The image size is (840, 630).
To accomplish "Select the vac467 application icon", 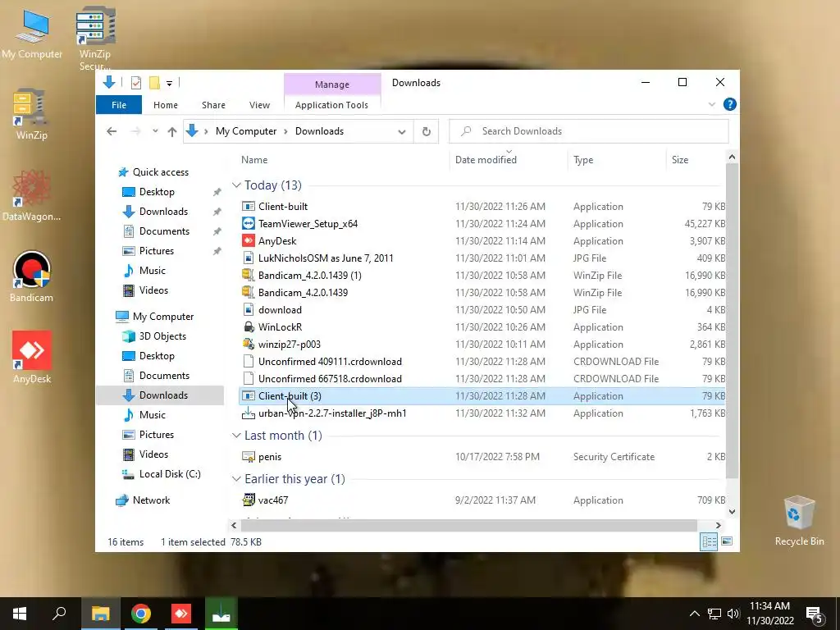I will point(248,500).
